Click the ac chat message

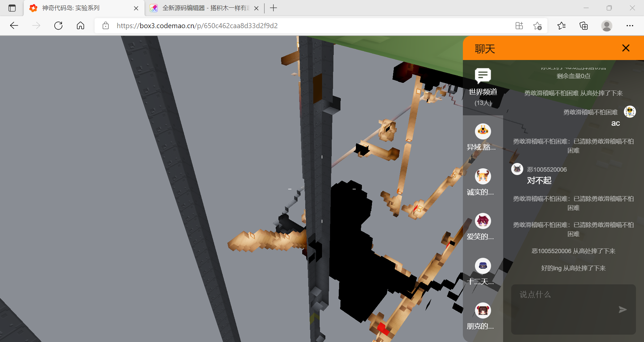tap(615, 123)
